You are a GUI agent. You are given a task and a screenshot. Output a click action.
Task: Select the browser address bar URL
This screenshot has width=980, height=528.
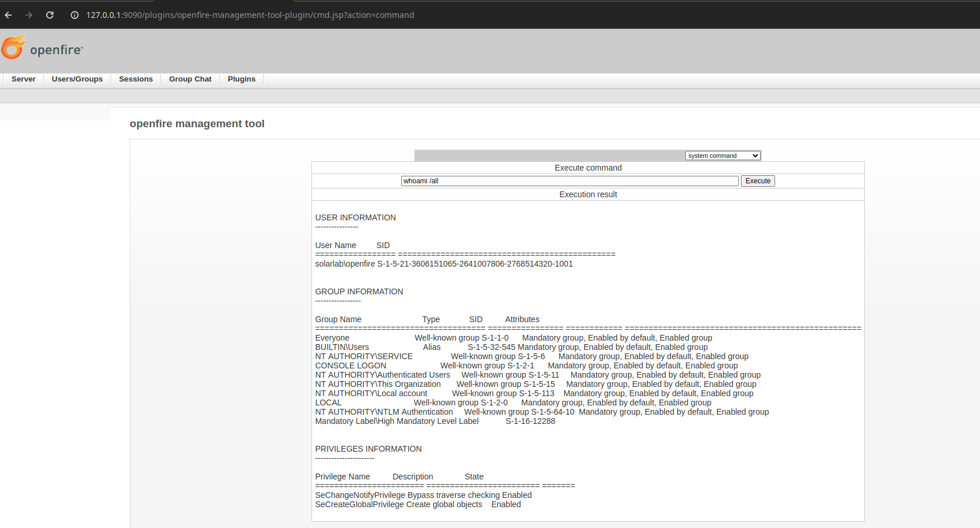(x=250, y=15)
